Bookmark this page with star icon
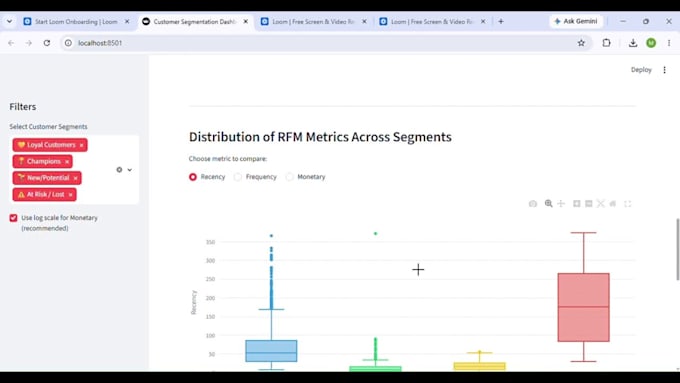 pyautogui.click(x=581, y=43)
